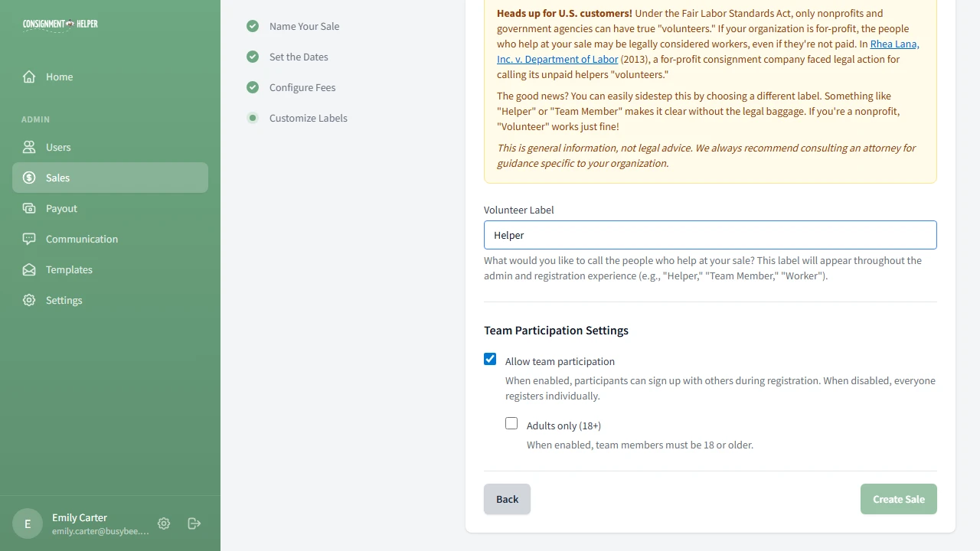Uncheck Allow team participation
The width and height of the screenshot is (980, 551).
489,359
